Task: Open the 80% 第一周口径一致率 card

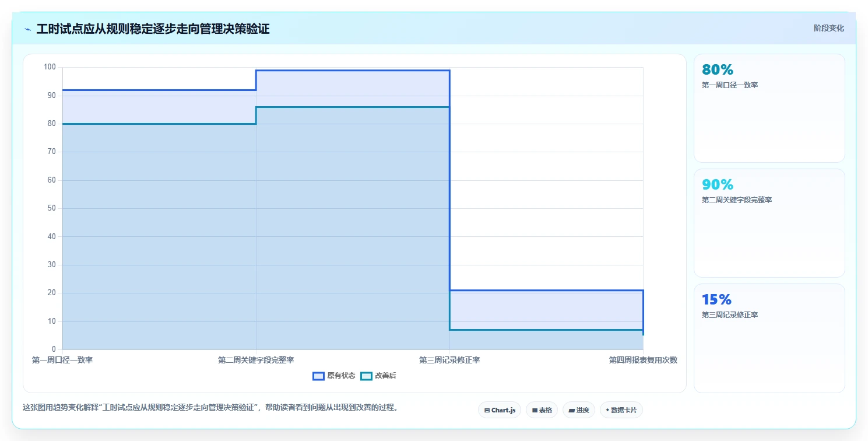Action: tap(769, 108)
